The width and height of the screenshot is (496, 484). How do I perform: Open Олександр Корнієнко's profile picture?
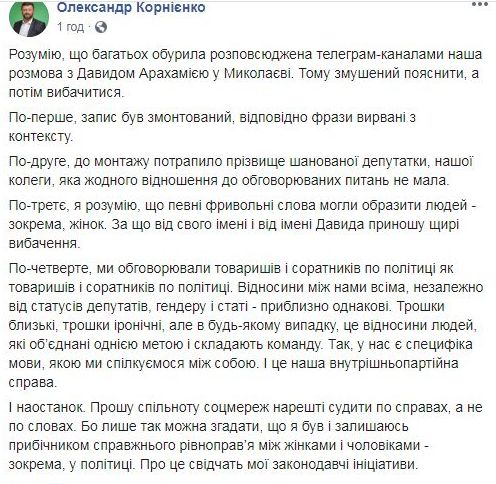(29, 18)
